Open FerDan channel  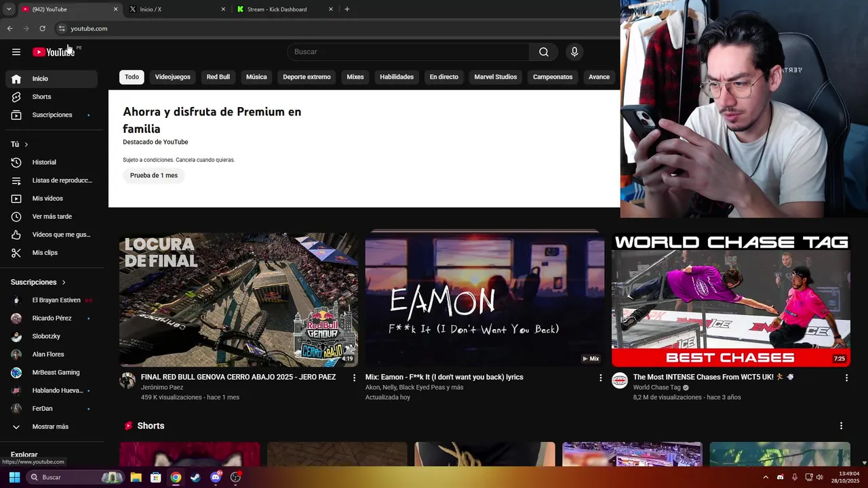coord(52,409)
